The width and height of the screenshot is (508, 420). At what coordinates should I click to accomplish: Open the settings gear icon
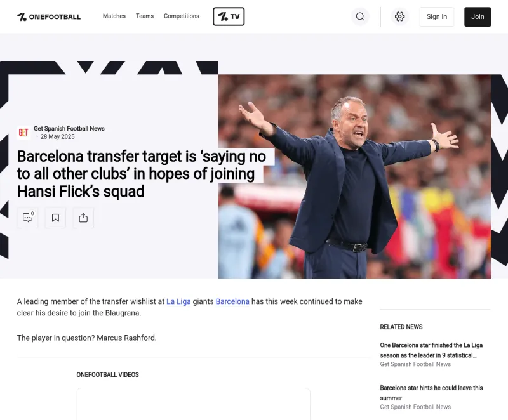point(400,16)
